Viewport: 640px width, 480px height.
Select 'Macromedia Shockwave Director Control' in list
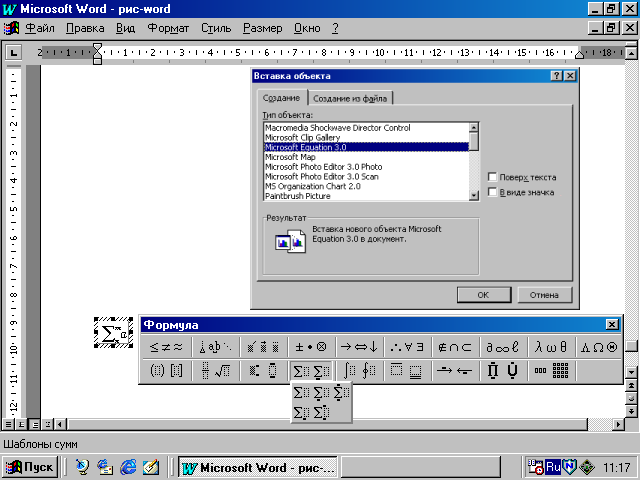click(x=366, y=128)
